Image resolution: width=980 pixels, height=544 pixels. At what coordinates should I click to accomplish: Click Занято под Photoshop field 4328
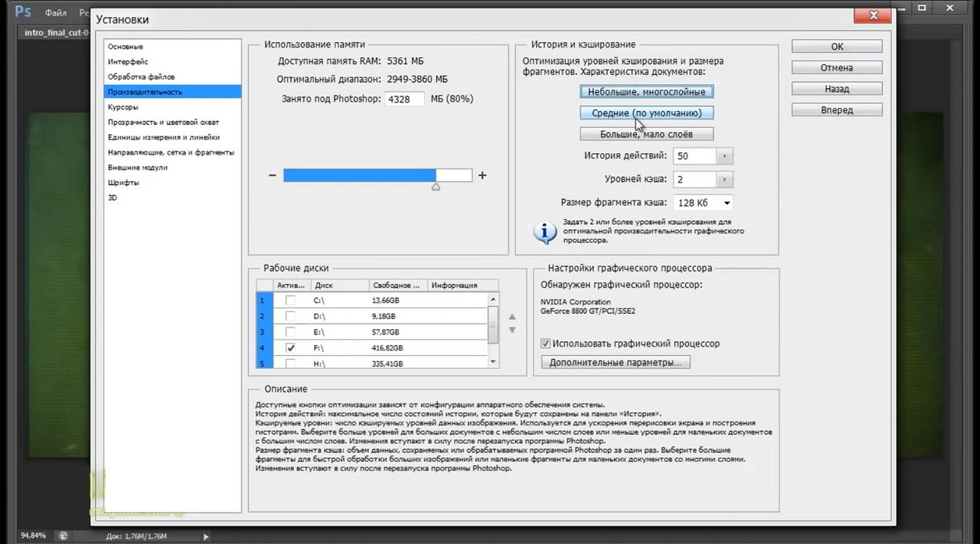(x=404, y=99)
